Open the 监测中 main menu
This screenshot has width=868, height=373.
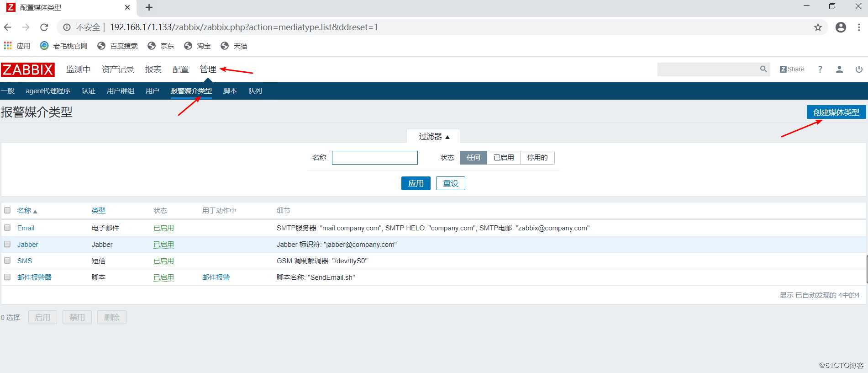click(78, 69)
